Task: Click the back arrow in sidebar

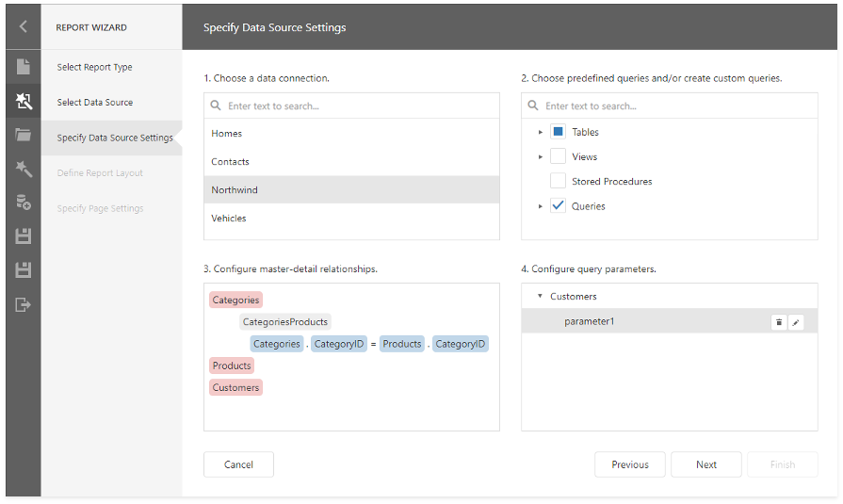Action: pyautogui.click(x=24, y=27)
